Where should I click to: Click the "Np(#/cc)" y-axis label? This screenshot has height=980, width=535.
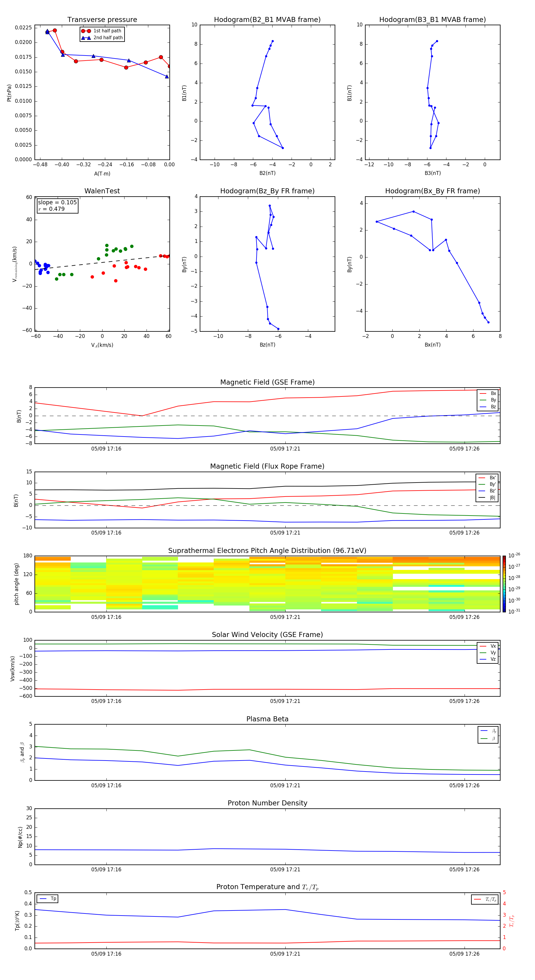coord(20,837)
